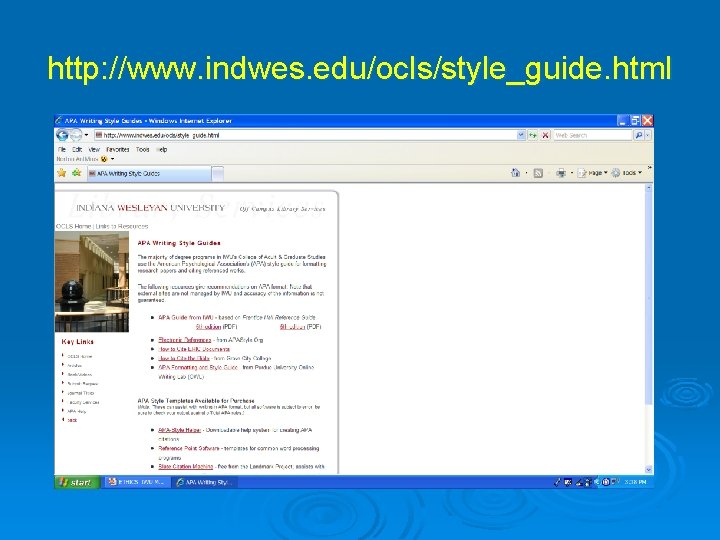Open the Favorites menu

(118, 150)
